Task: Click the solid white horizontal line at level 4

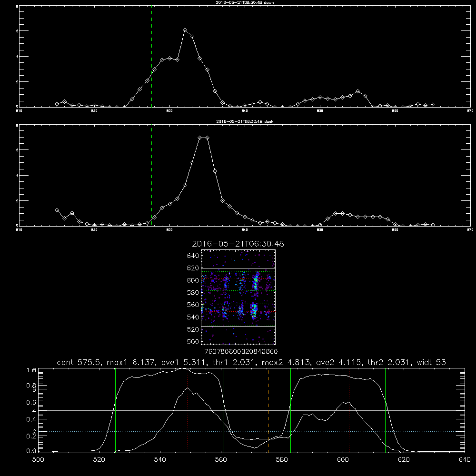Action: (251, 410)
